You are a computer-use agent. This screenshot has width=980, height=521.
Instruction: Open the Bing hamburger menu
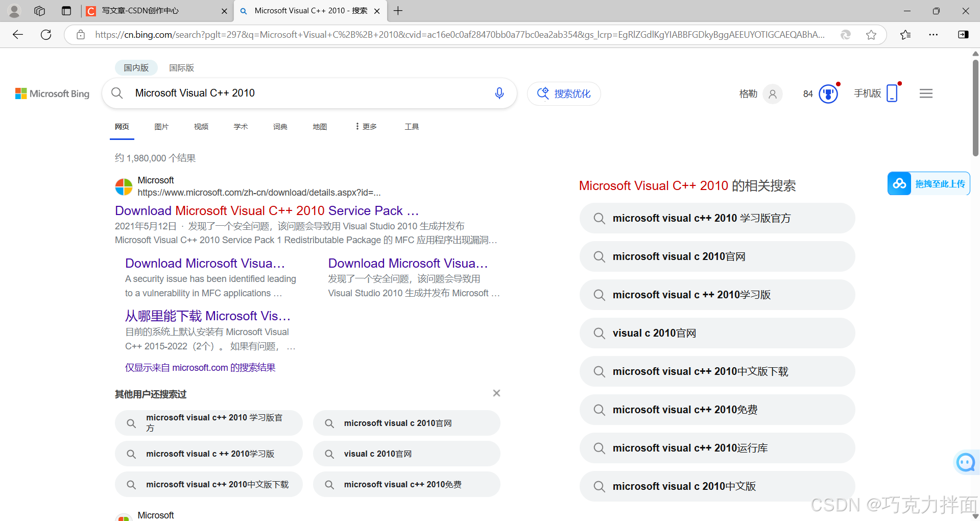coord(926,93)
